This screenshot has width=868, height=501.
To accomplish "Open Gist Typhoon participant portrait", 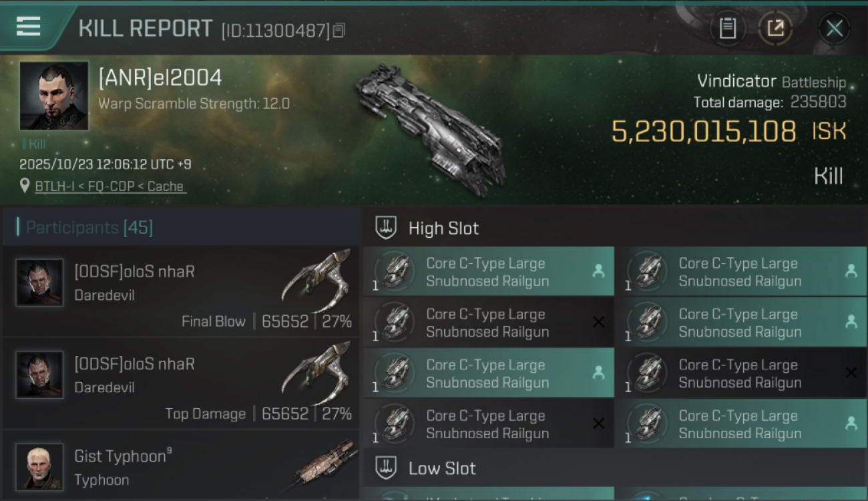I will (x=40, y=466).
